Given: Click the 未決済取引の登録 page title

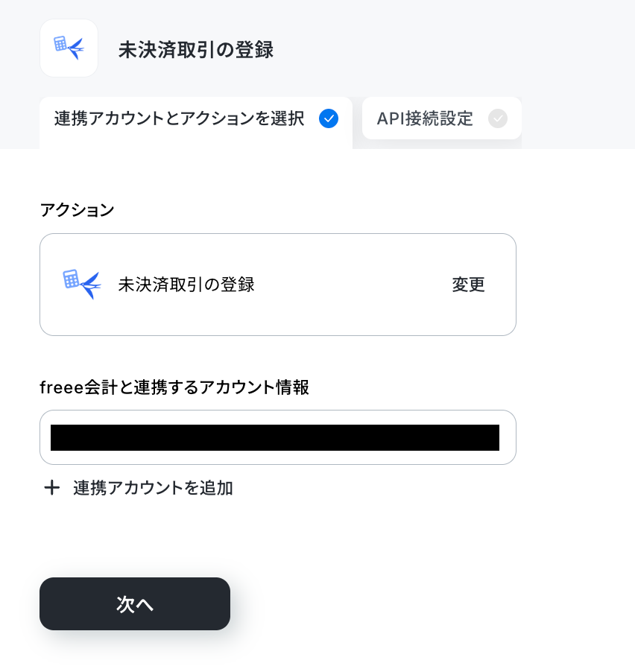Looking at the screenshot, I should (x=196, y=49).
